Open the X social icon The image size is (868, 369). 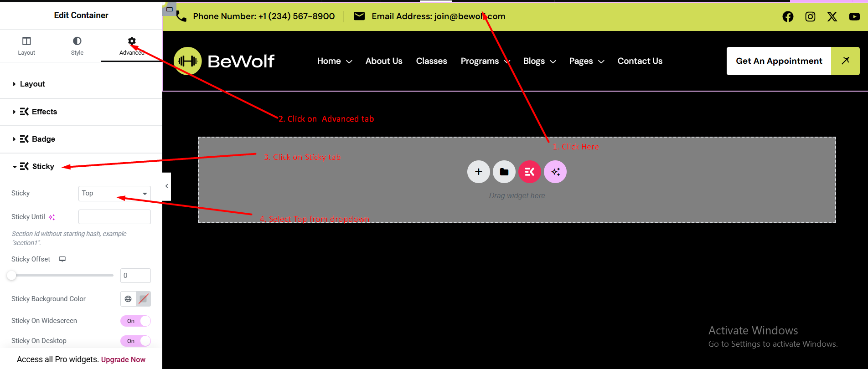point(832,17)
